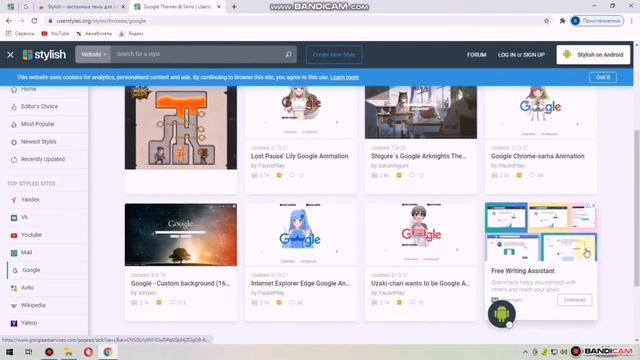Select Wikipedia in the sidebar
This screenshot has width=640, height=360.
(33, 305)
